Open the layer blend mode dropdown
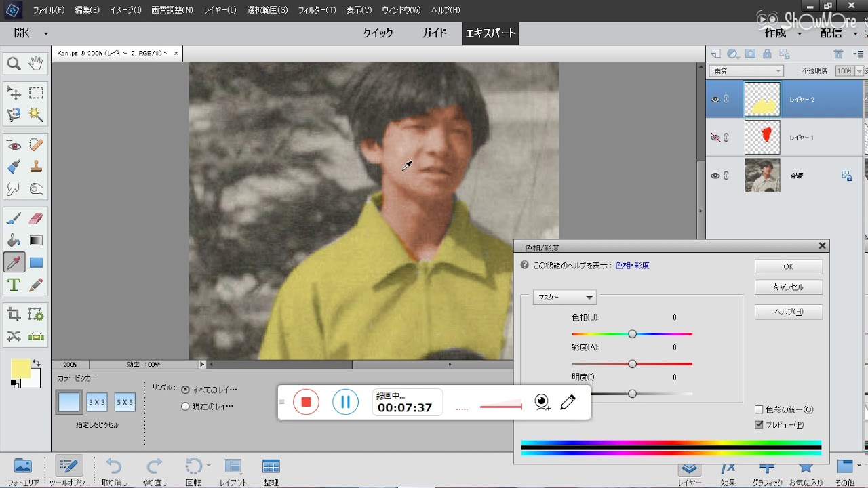868x488 pixels. coord(746,71)
